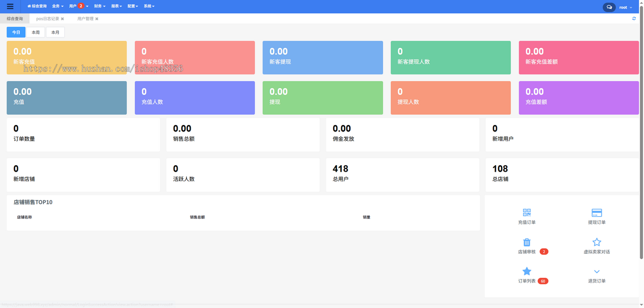The height and width of the screenshot is (308, 644).
Task: Toggle the hamburger sidebar menu
Action: coord(10,6)
